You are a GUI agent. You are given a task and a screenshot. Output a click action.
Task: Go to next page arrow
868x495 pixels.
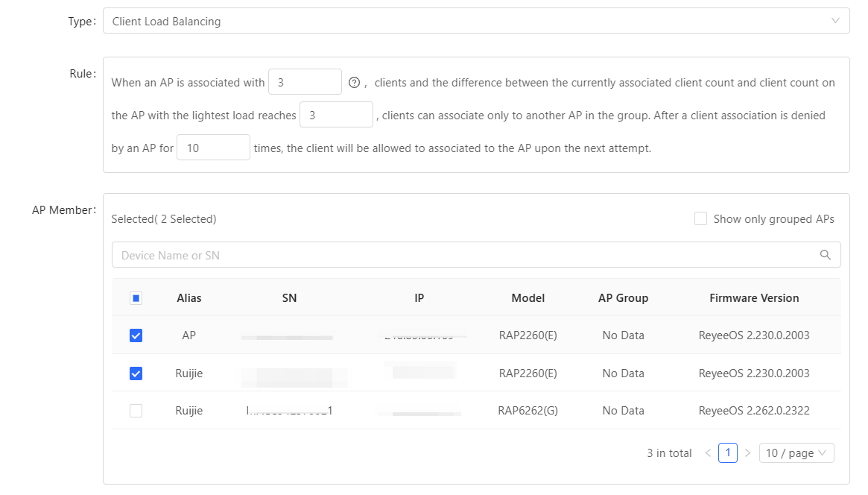(x=747, y=453)
